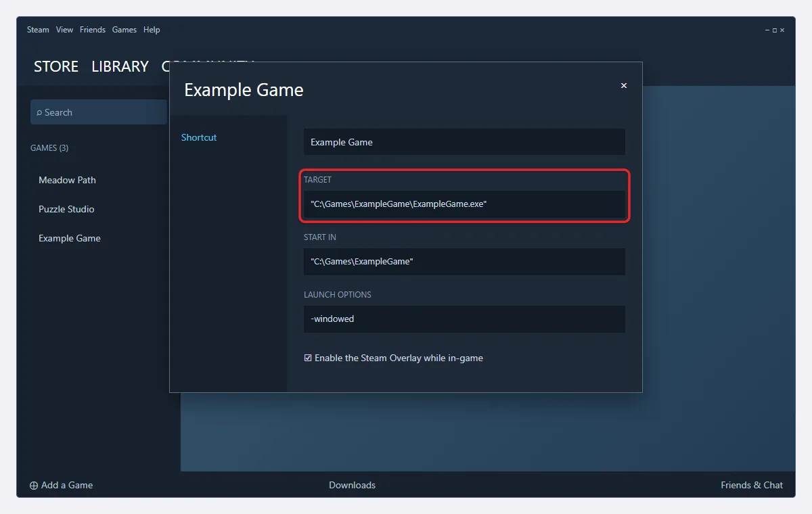Image resolution: width=812 pixels, height=514 pixels.
Task: Click the library Search field
Action: click(x=99, y=112)
